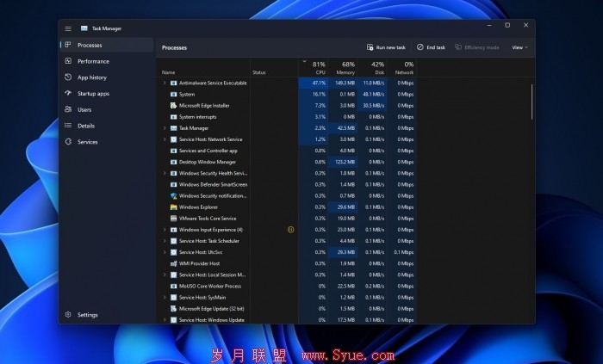The height and width of the screenshot is (364, 603).
Task: Open the Details page
Action: coord(107,126)
